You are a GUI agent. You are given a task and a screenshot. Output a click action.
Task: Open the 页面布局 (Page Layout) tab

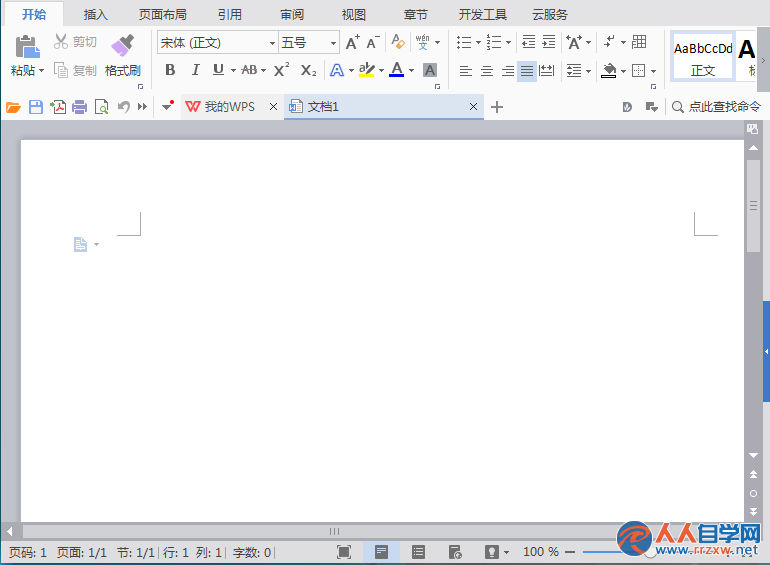click(x=163, y=14)
